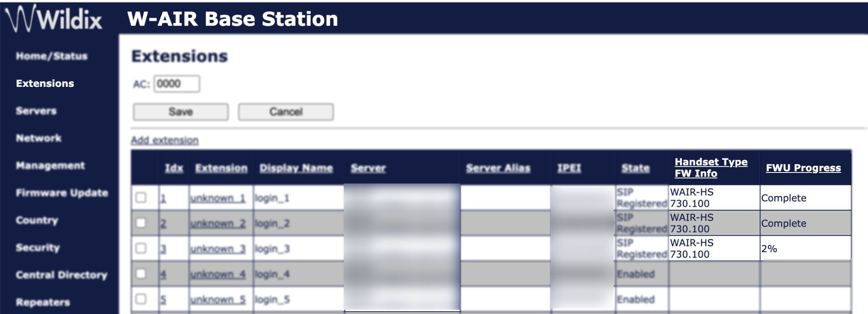
Task: Sort table by Display Name column
Action: click(296, 168)
